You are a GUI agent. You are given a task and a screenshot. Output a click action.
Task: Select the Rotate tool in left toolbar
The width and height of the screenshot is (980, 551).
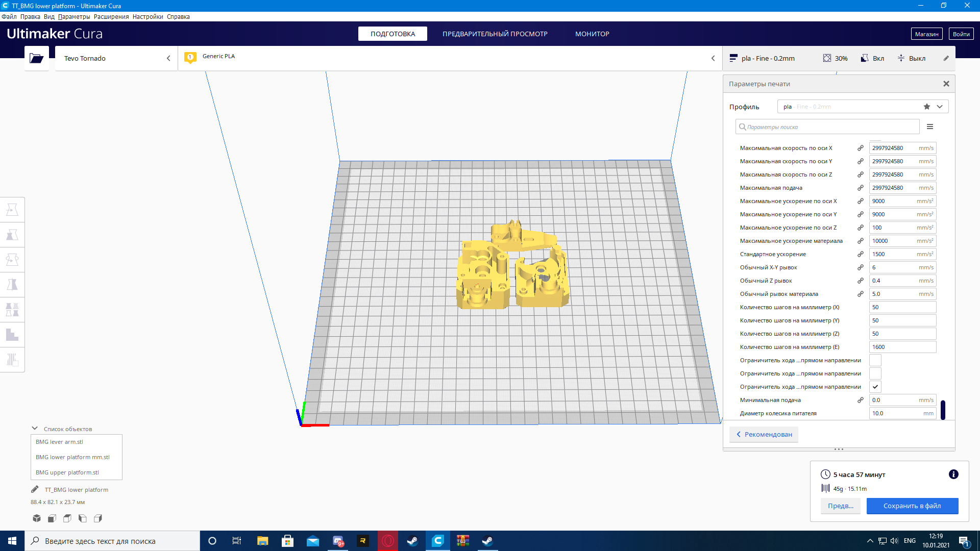(x=12, y=260)
